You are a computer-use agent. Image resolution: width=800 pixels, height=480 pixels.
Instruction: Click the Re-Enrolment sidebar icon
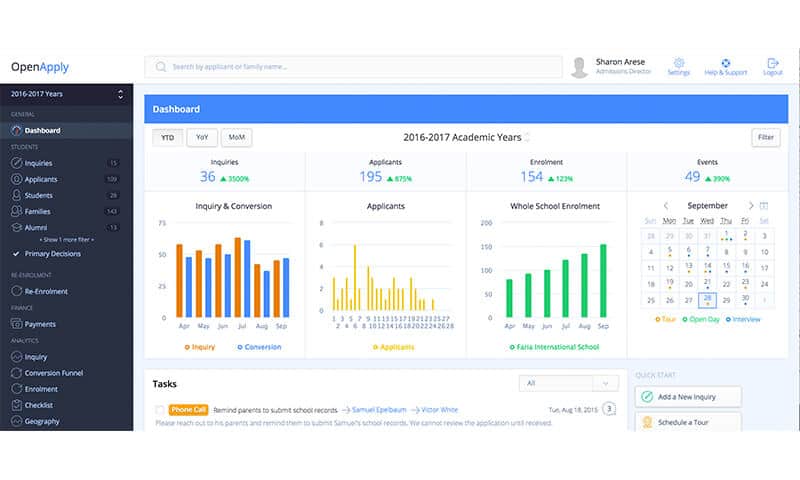pos(16,291)
